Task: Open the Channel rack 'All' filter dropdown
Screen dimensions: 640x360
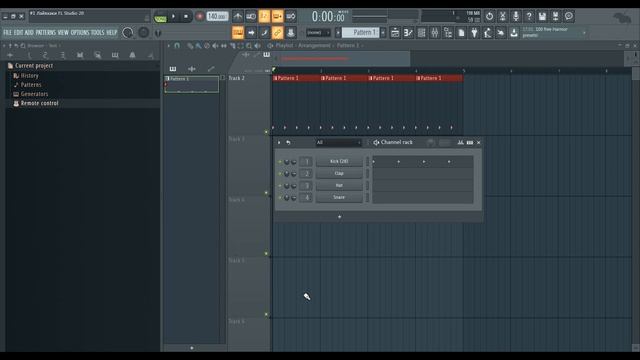Action: tap(338, 142)
